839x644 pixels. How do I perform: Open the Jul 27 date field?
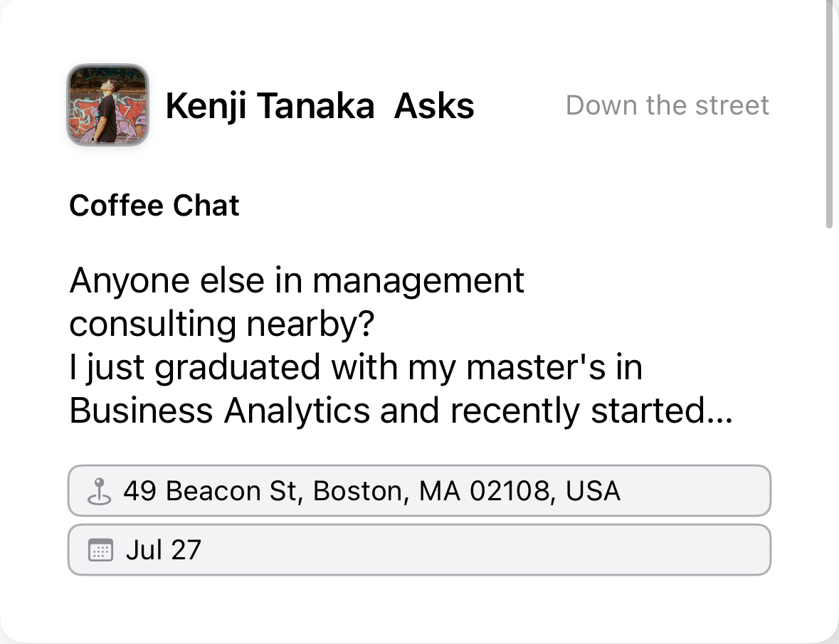point(419,549)
